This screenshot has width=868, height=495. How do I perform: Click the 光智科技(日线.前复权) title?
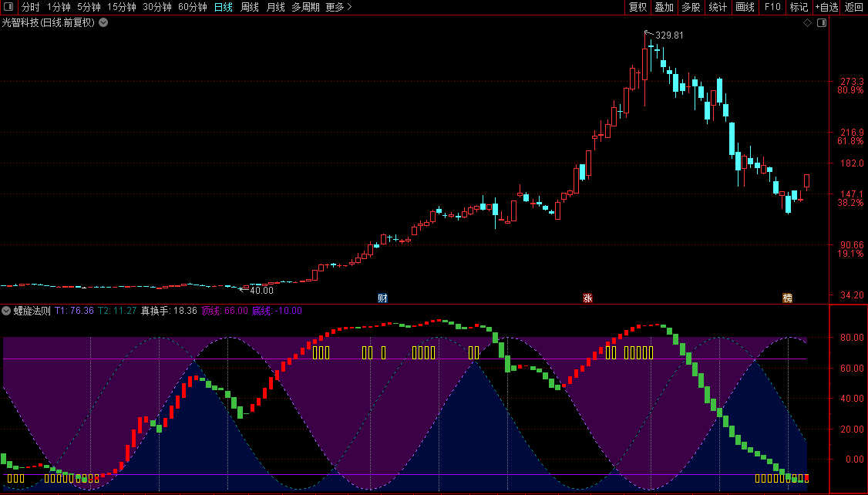[48, 22]
